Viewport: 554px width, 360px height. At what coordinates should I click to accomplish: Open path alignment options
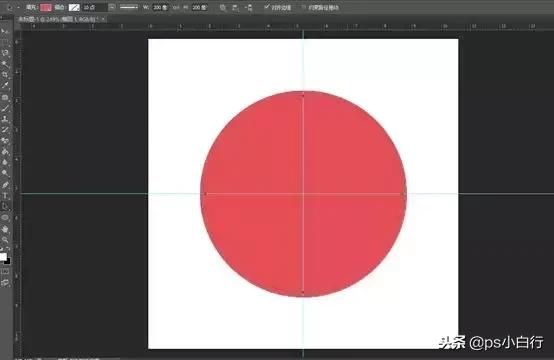236,7
